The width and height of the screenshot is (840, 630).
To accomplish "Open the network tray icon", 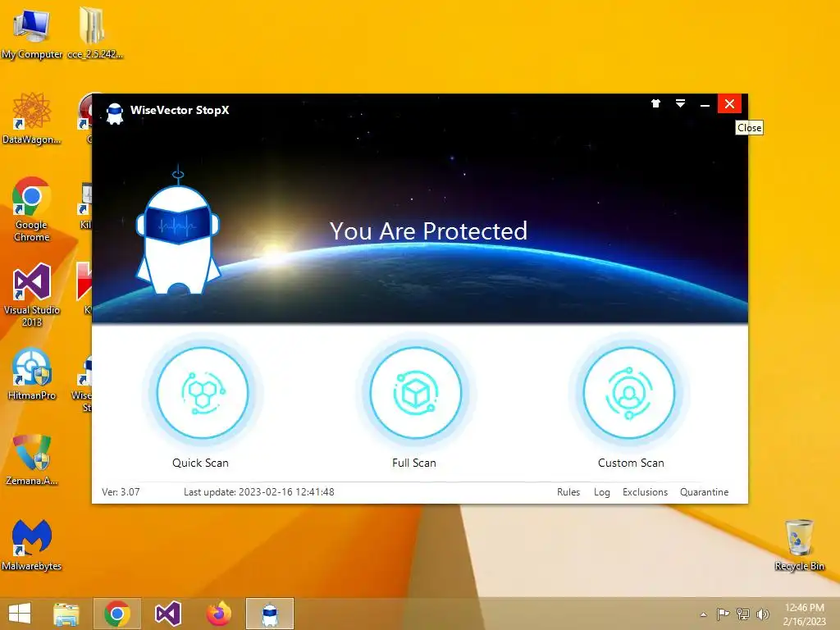I will tap(743, 614).
